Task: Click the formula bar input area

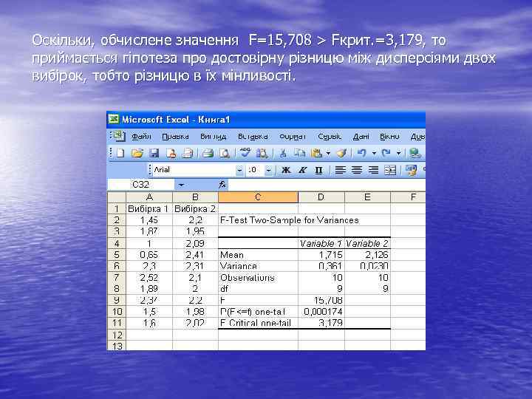Action: tap(327, 185)
